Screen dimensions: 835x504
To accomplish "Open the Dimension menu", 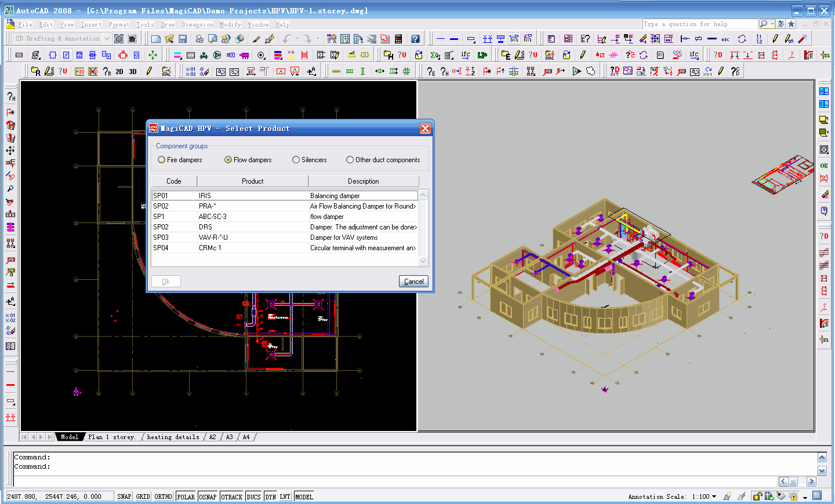I will tap(197, 24).
